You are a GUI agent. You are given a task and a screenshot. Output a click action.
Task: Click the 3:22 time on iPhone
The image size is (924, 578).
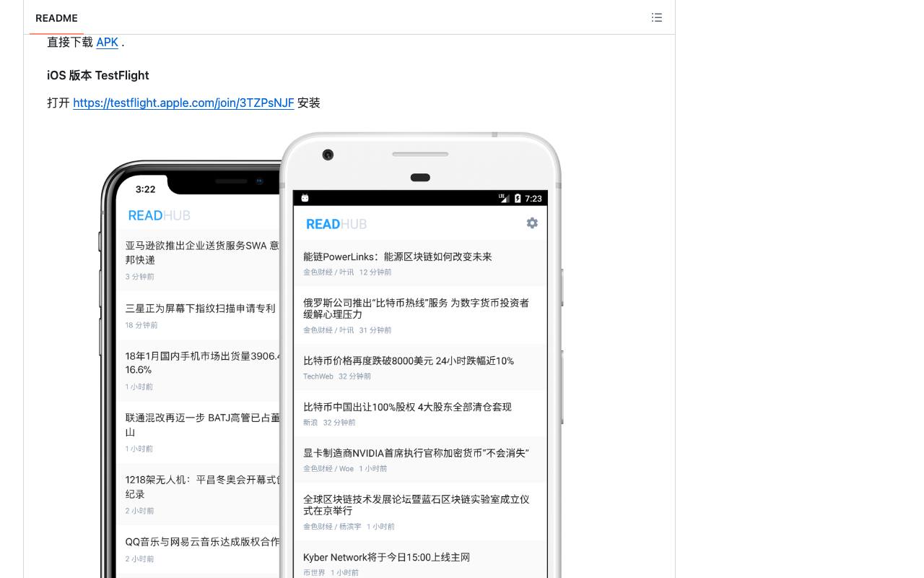click(x=145, y=189)
